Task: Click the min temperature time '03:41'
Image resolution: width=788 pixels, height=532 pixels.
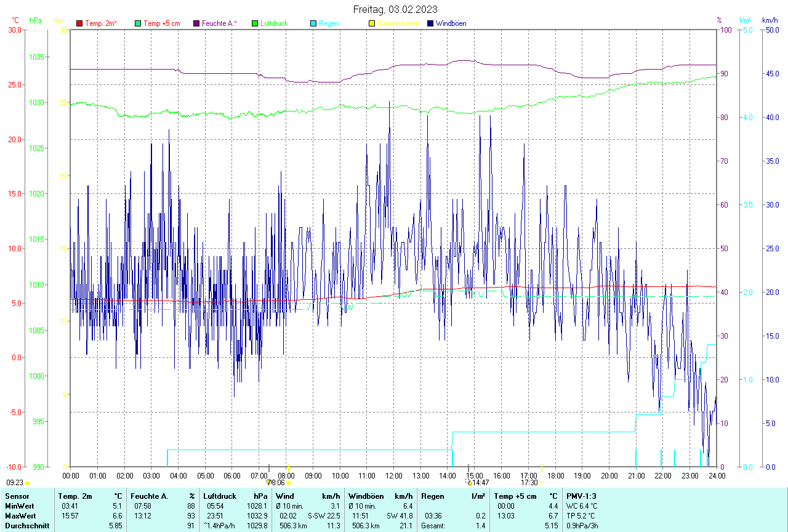Action: click(70, 506)
